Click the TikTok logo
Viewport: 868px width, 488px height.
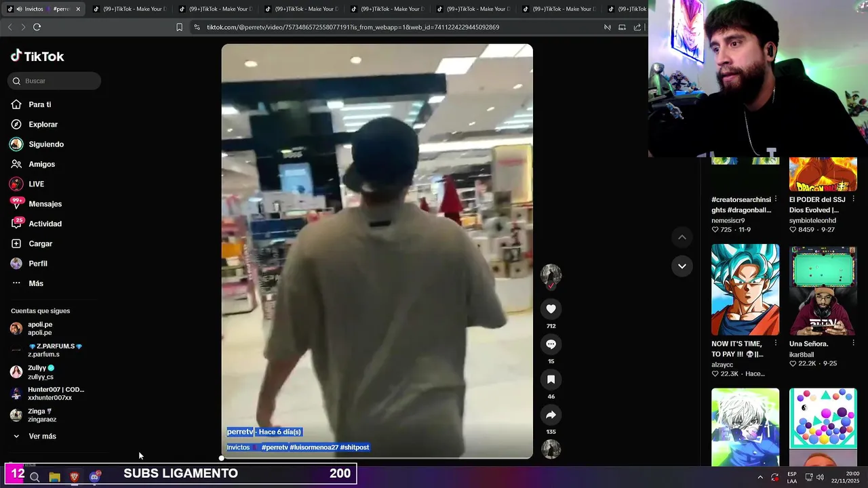[37, 56]
